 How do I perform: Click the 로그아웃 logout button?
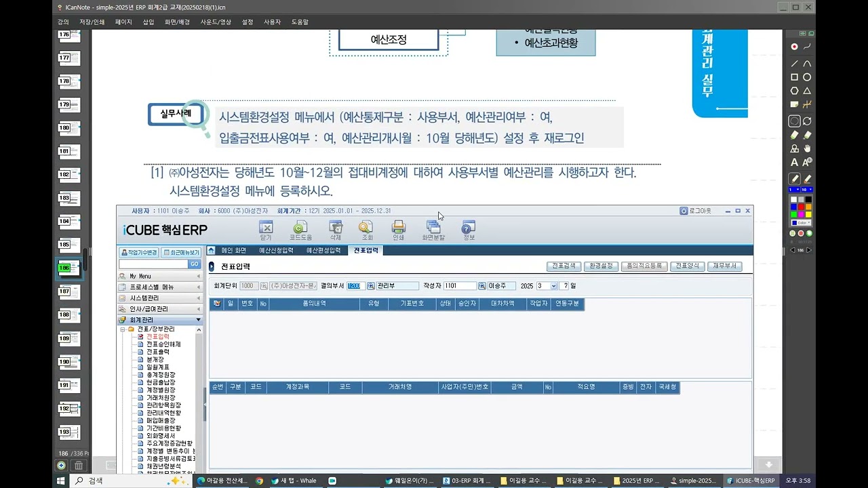click(x=696, y=211)
